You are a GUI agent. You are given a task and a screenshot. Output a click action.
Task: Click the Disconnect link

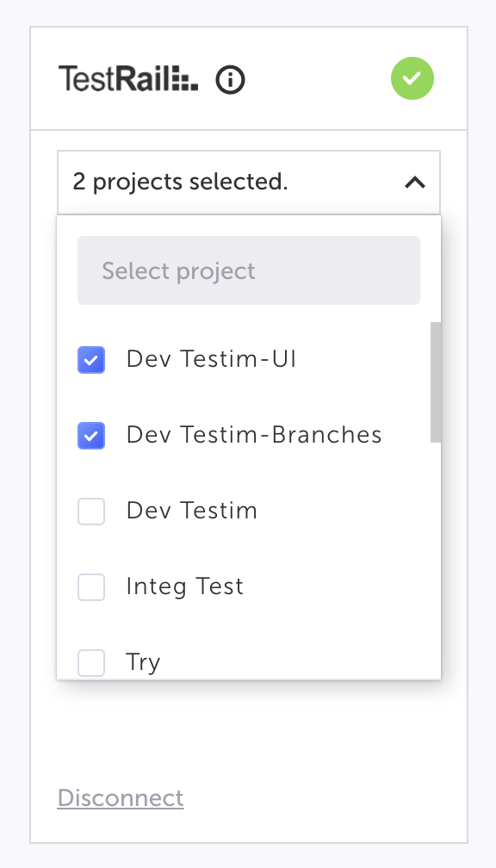pyautogui.click(x=121, y=797)
